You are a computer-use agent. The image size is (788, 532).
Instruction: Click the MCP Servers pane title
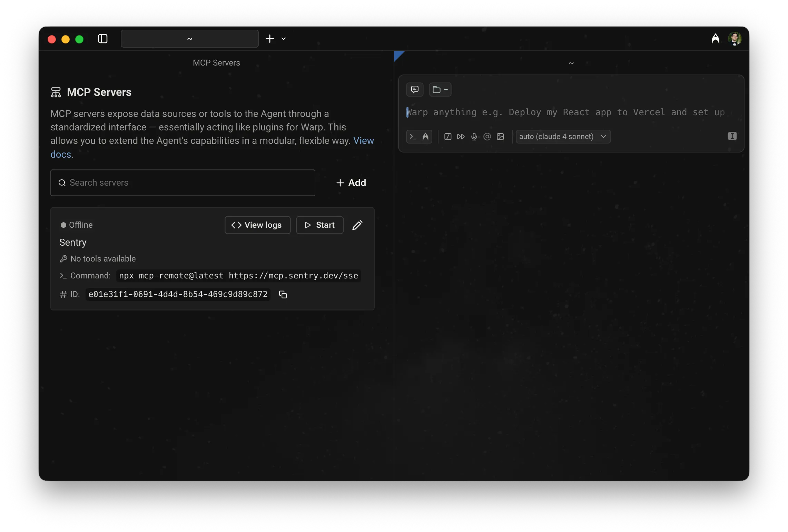tap(216, 63)
